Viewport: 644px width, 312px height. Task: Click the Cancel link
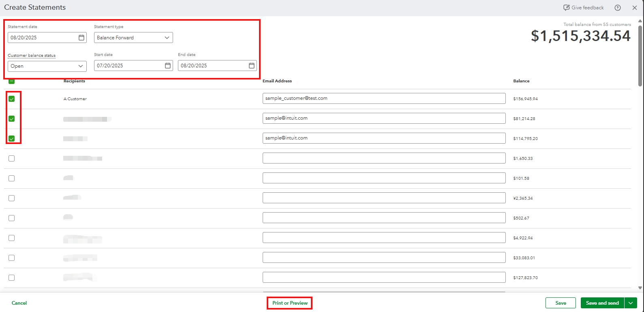click(19, 303)
